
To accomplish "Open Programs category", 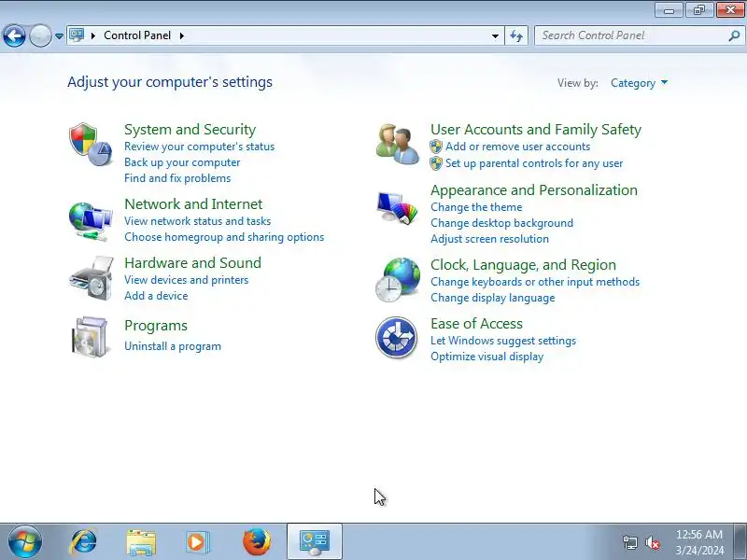I will (x=156, y=326).
